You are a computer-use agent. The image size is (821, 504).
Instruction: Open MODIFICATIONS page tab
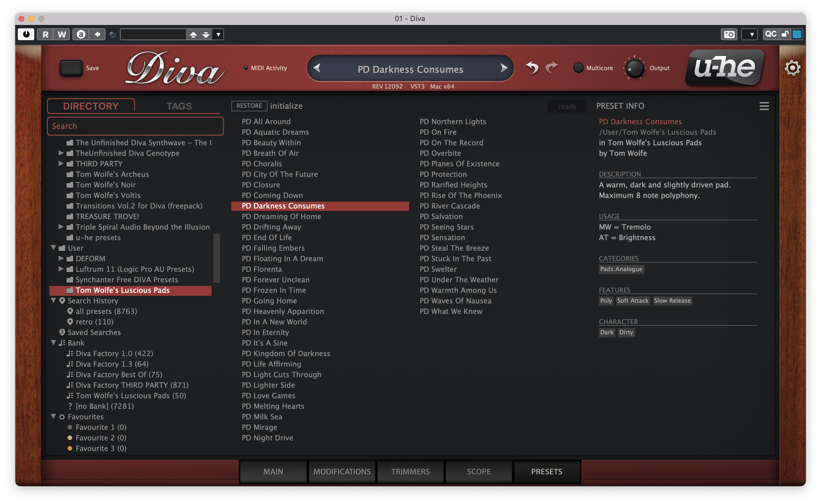(342, 472)
